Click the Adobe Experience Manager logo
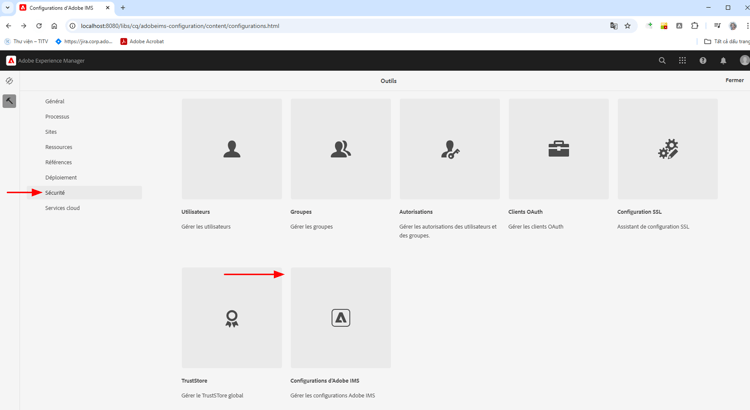This screenshot has width=750, height=410. coord(11,61)
